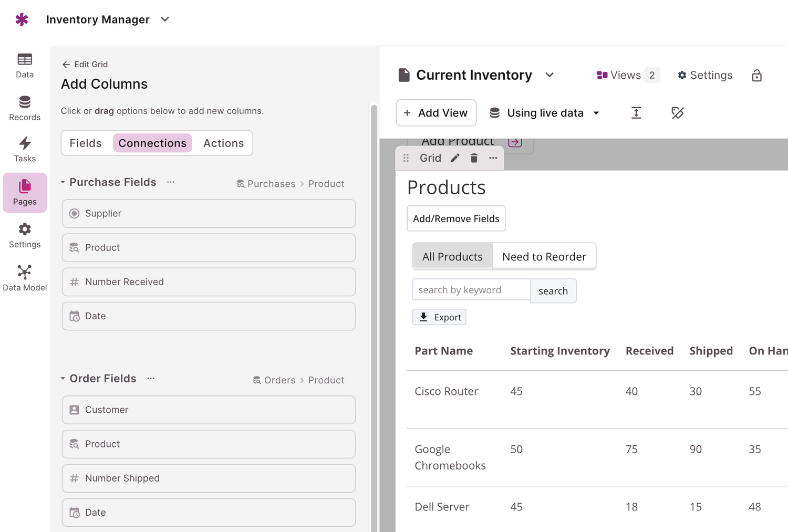Collapse the Purchase Fields section

click(63, 182)
